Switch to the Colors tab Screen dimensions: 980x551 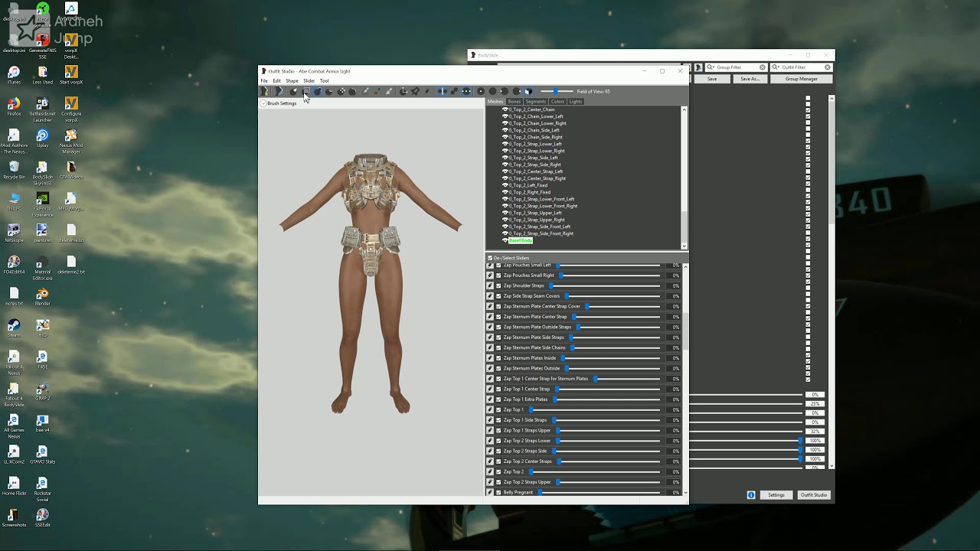point(557,102)
